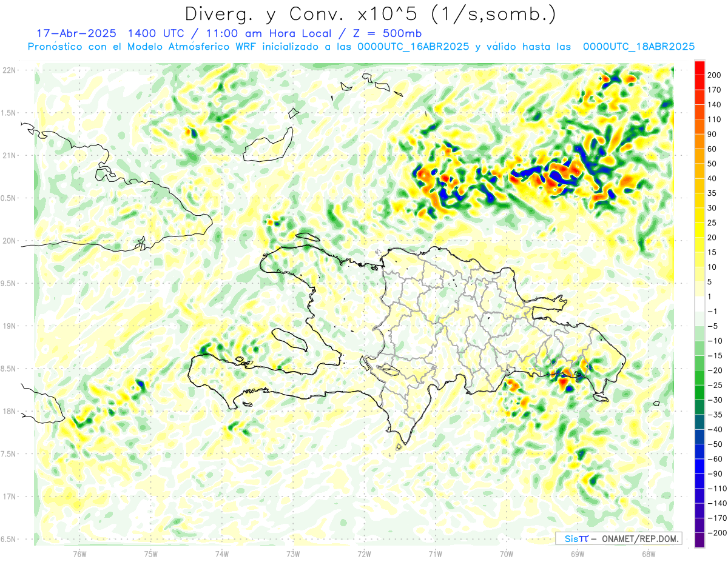The image size is (728, 562).
Task: Click the 110 value on the color scale
Action: [713, 119]
